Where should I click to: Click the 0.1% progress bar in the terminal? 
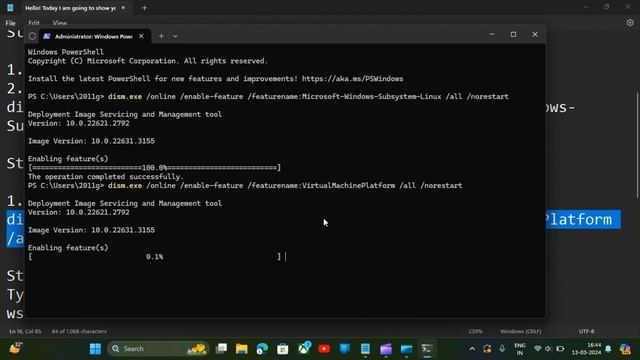point(155,257)
